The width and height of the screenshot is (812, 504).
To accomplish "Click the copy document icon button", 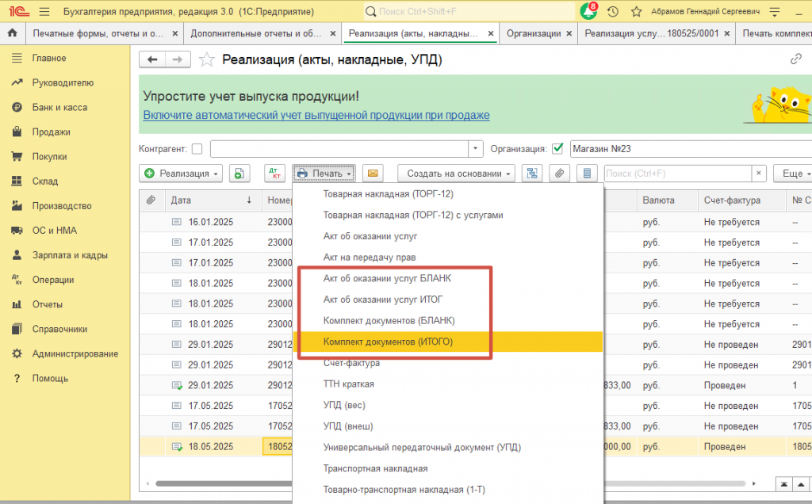I will [239, 174].
